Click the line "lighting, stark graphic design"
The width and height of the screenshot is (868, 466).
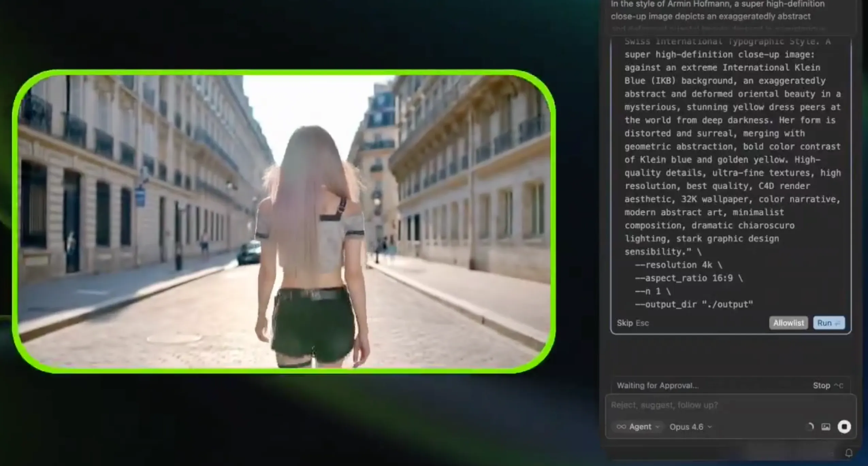coord(702,239)
